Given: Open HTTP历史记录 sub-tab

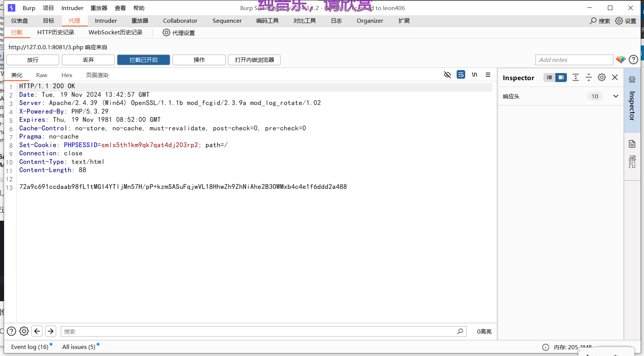Looking at the screenshot, I should (56, 32).
